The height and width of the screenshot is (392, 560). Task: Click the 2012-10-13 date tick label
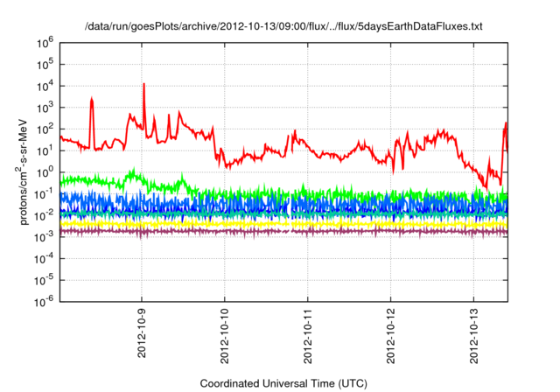(x=474, y=336)
